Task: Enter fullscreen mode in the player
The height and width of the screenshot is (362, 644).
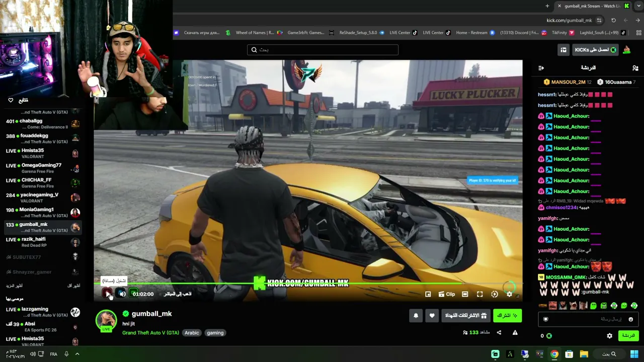Action: pos(480,294)
